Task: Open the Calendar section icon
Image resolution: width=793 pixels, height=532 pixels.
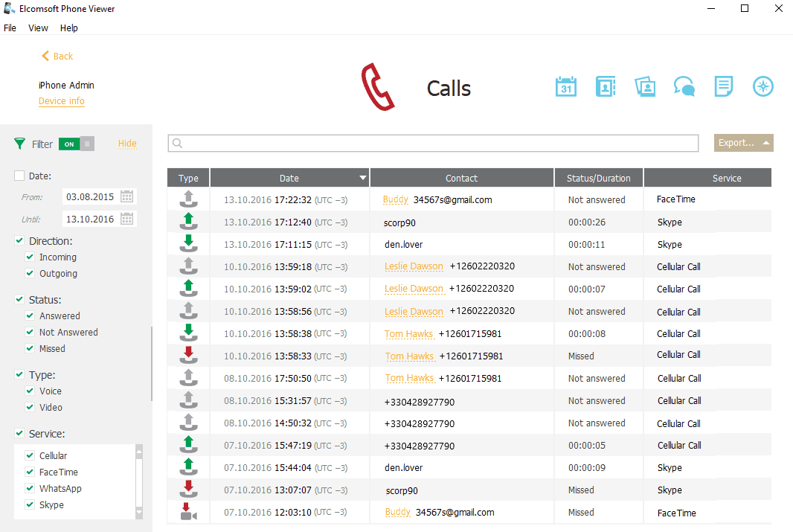Action: click(566, 86)
